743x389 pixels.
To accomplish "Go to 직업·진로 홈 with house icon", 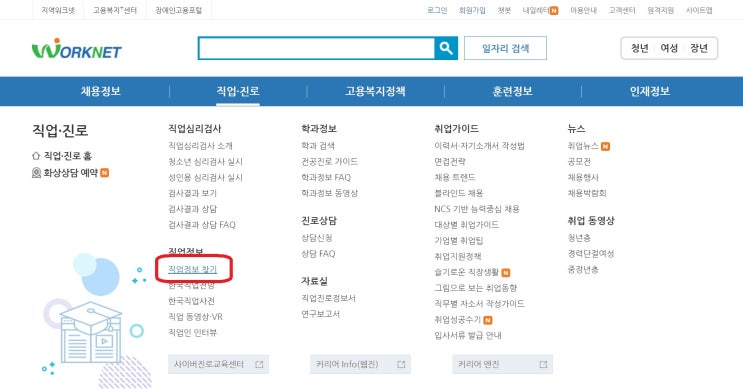I will point(62,155).
